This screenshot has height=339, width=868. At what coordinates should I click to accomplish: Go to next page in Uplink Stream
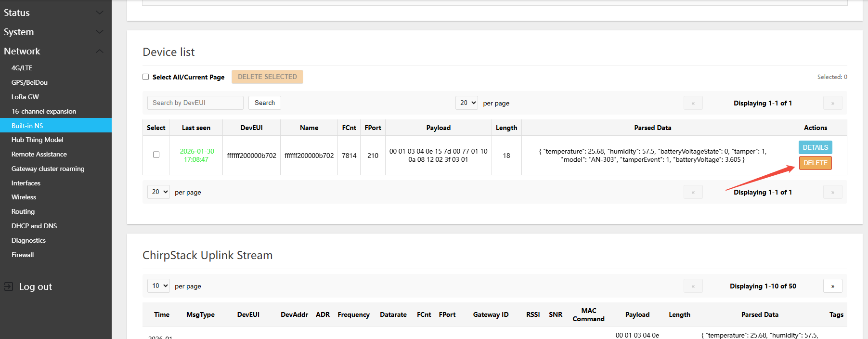[832, 286]
